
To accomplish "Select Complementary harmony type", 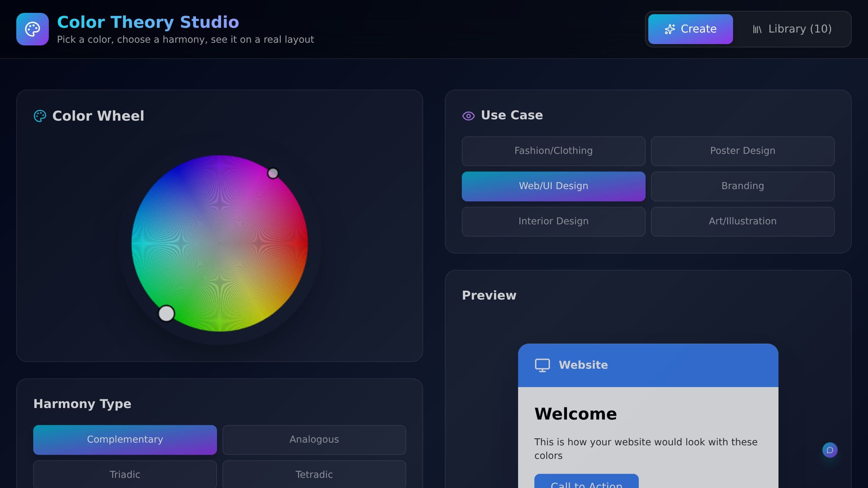I will tap(125, 440).
